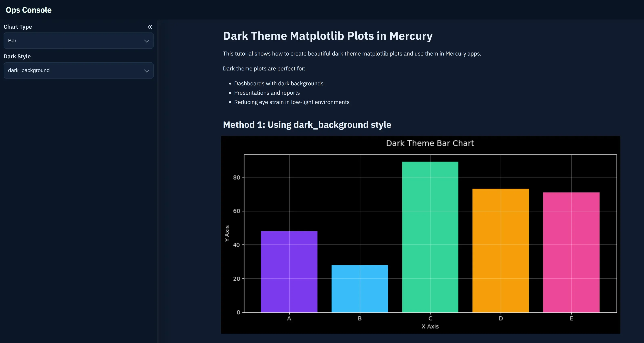Click the Dark Style label
This screenshot has width=644, height=343.
coord(17,57)
